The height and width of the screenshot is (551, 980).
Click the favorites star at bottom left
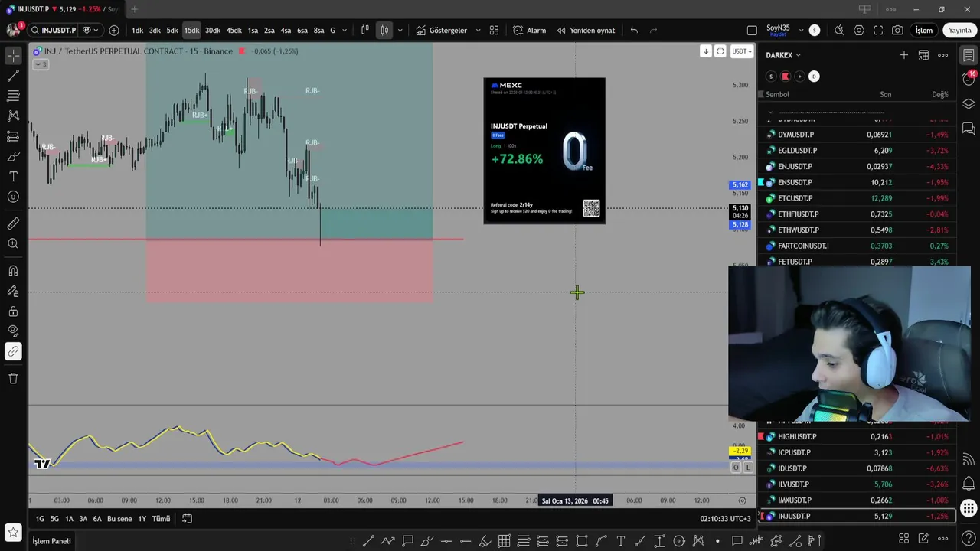(x=13, y=532)
